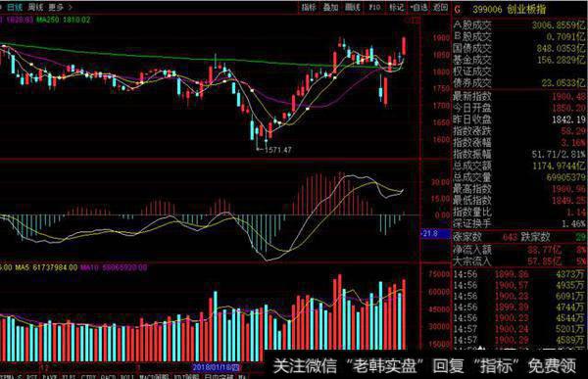The height and width of the screenshot is (379, 588).
Task: Expand the 更多 periods list
Action: coord(58,7)
